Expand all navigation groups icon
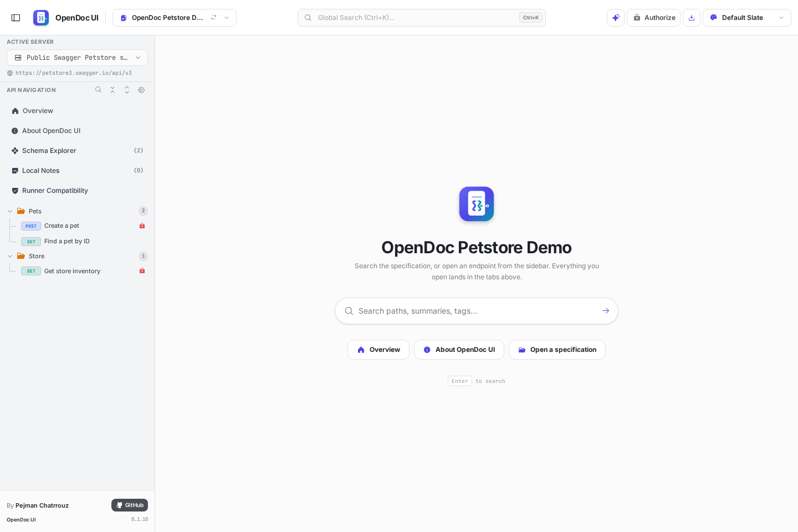This screenshot has width=798, height=532. point(127,90)
